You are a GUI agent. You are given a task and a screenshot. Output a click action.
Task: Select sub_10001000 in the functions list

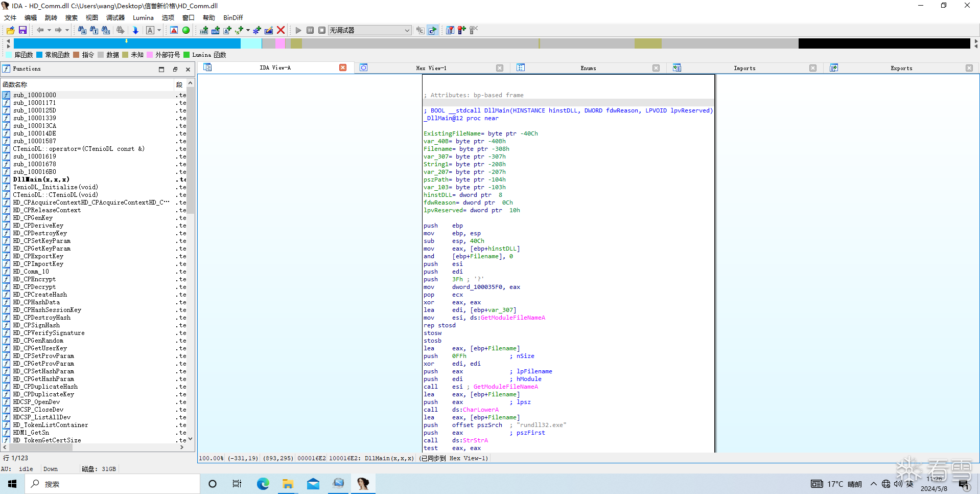click(x=35, y=95)
